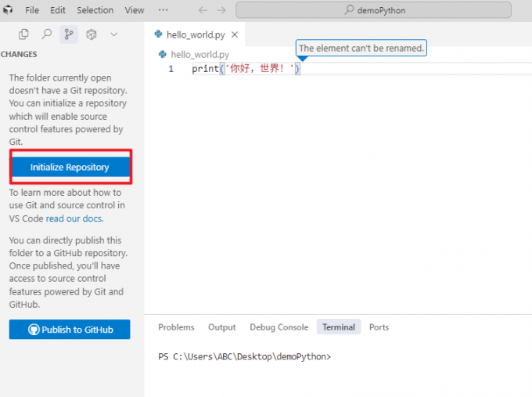Expand additional views chevron in sidebar
The height and width of the screenshot is (397, 532).
(x=114, y=34)
